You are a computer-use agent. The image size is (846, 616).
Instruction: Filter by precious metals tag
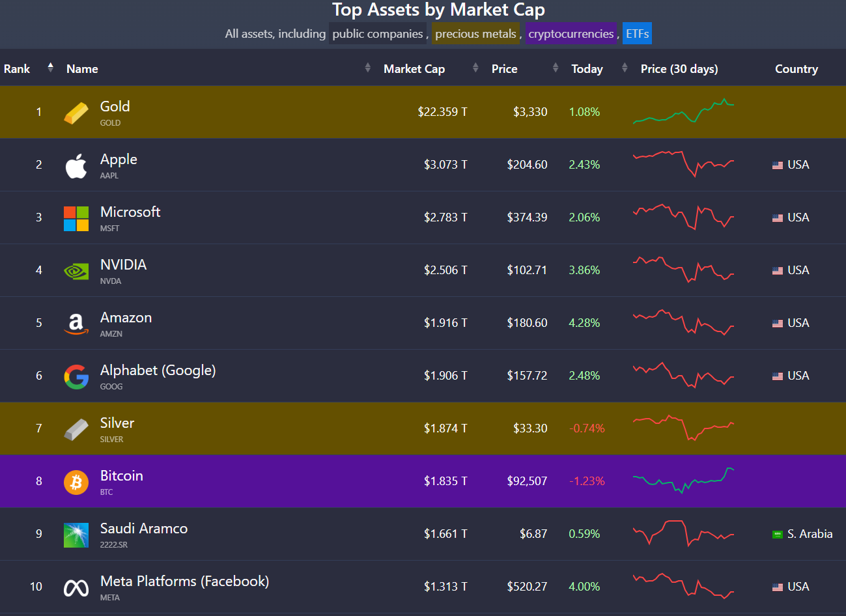coord(475,34)
